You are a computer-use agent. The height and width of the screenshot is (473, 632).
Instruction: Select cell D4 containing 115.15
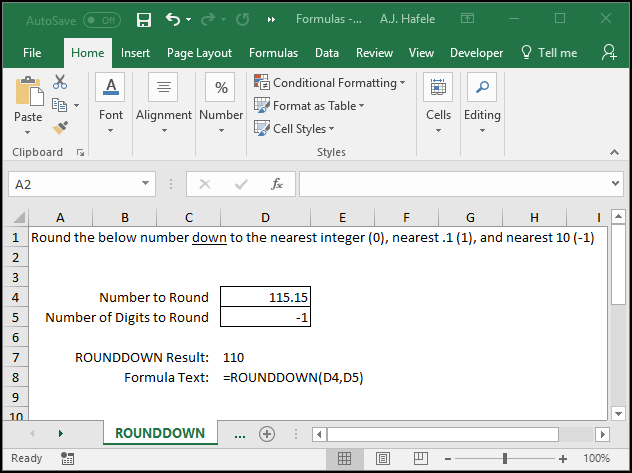(x=265, y=297)
